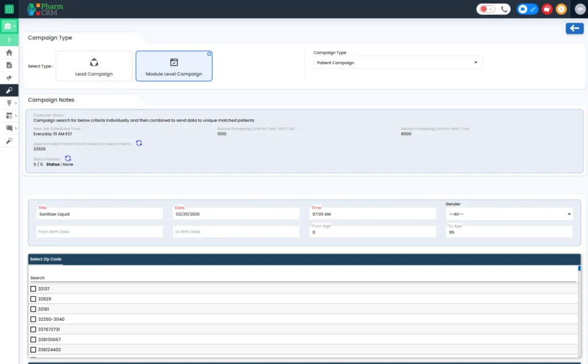Select the Lead Campaign option

(x=94, y=65)
